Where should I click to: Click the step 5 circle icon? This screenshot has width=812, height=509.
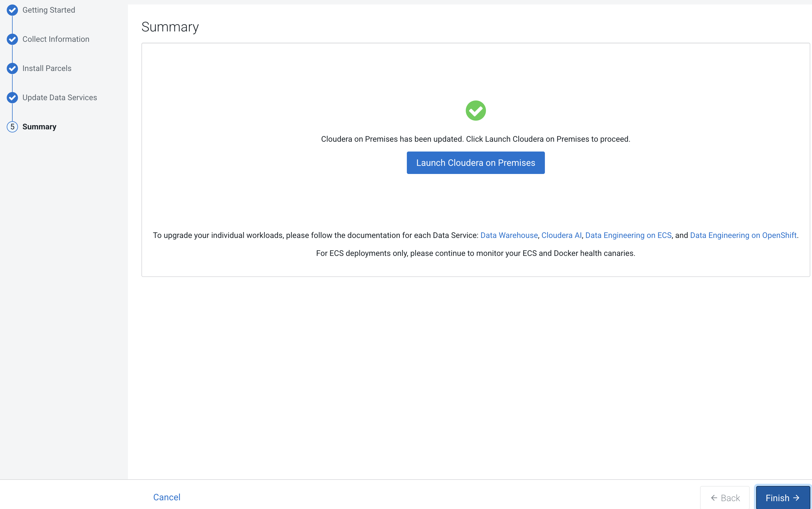[12, 127]
